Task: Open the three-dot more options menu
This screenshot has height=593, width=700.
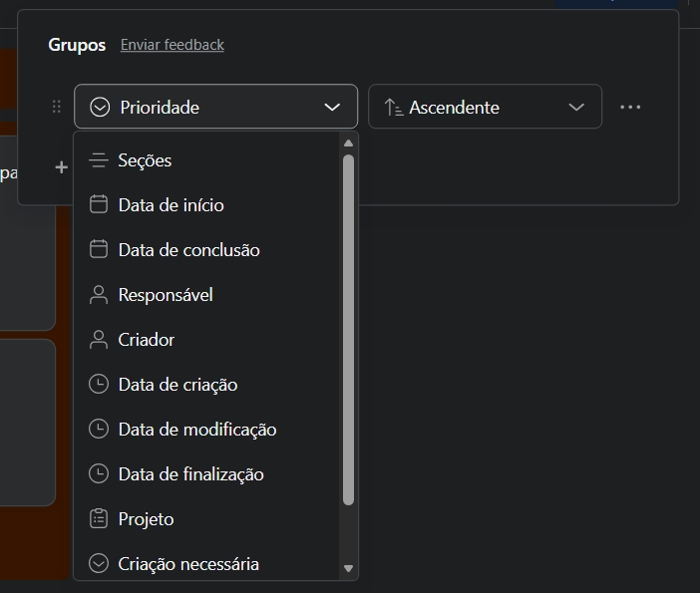Action: pos(630,107)
